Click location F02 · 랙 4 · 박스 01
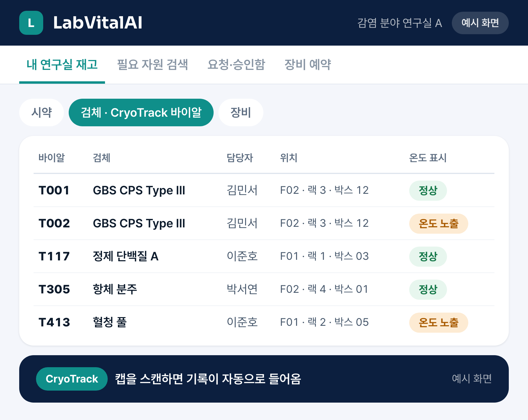This screenshot has width=528, height=420. tap(324, 289)
